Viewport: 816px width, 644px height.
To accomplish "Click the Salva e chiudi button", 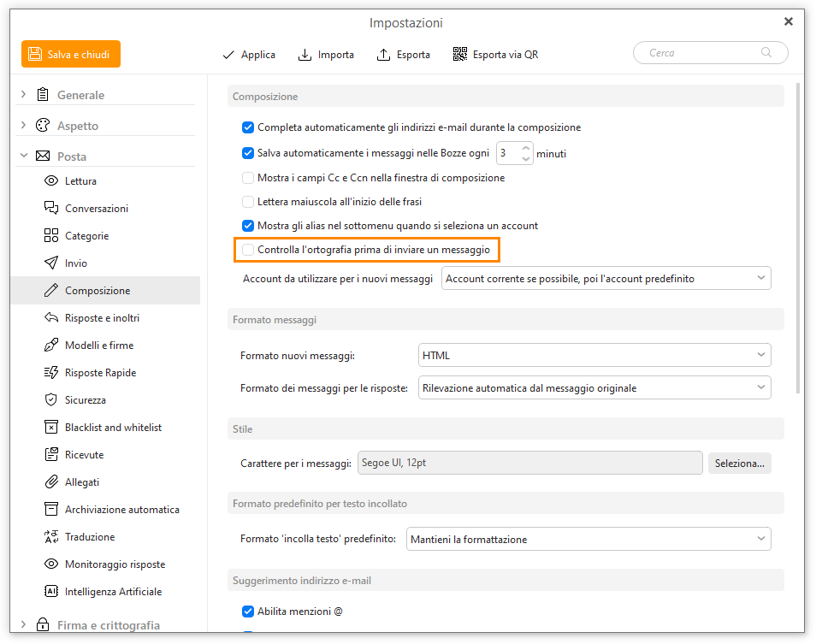I will 71,54.
